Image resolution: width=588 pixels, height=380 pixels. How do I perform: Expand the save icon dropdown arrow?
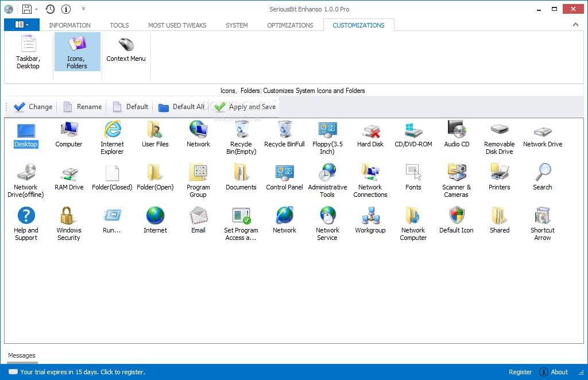point(36,9)
